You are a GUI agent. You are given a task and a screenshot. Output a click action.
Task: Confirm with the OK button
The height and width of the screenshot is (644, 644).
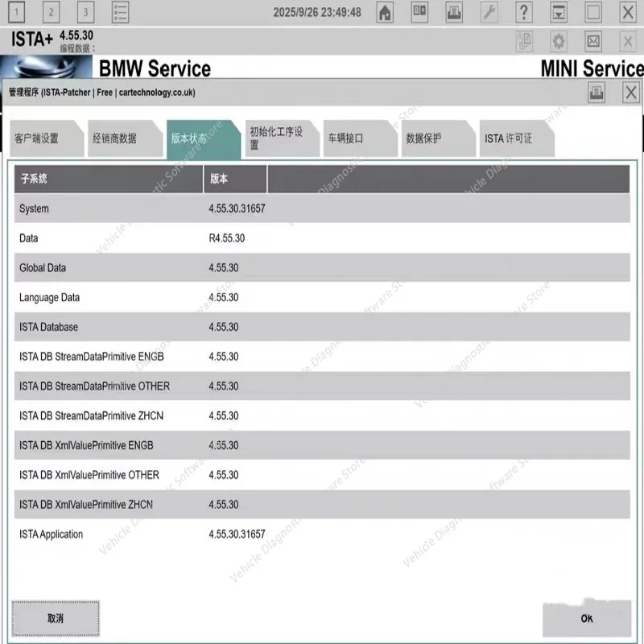click(587, 618)
